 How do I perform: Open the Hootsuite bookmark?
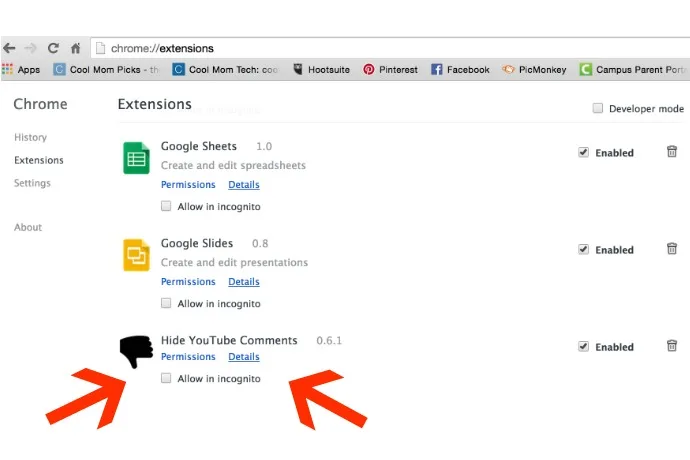coord(322,70)
